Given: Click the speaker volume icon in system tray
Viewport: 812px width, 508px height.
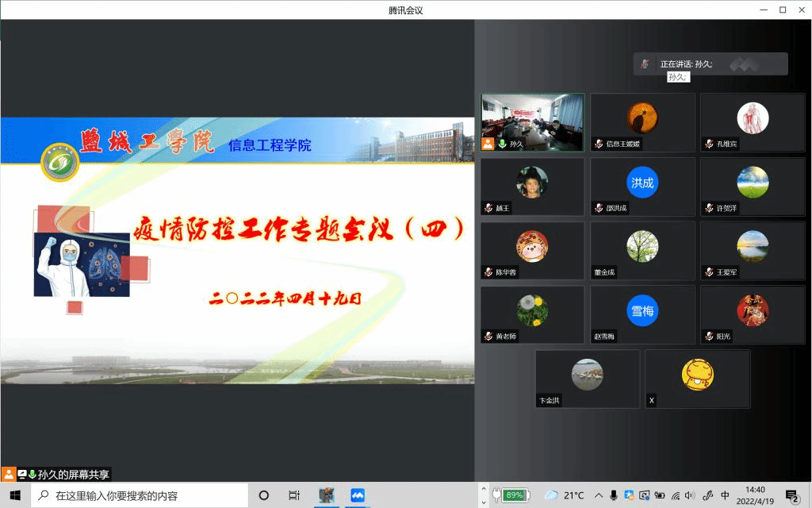Looking at the screenshot, I should 689,495.
